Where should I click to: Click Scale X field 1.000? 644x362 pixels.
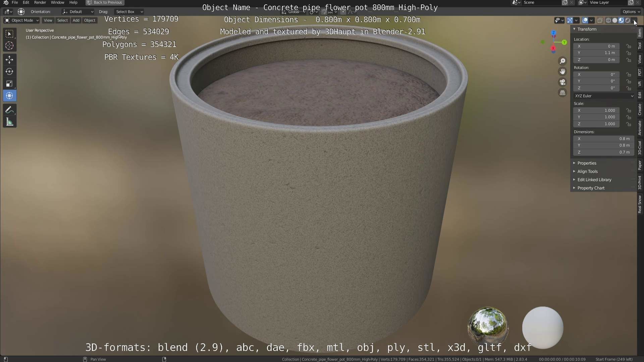coord(597,110)
